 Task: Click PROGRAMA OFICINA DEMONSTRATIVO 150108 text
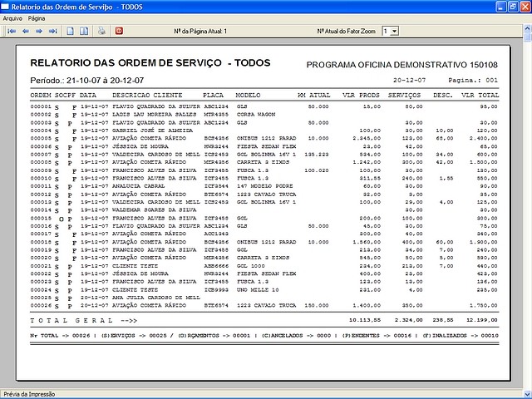(402, 65)
